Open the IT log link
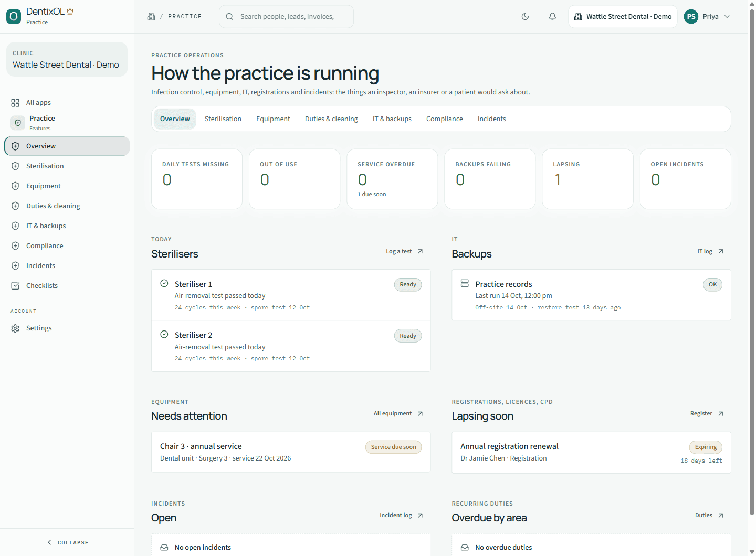 (x=710, y=252)
